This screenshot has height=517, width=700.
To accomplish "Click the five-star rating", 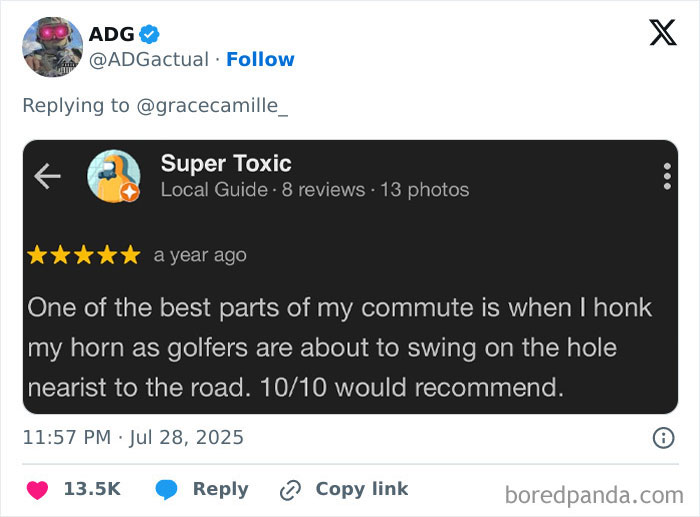I will pyautogui.click(x=83, y=255).
